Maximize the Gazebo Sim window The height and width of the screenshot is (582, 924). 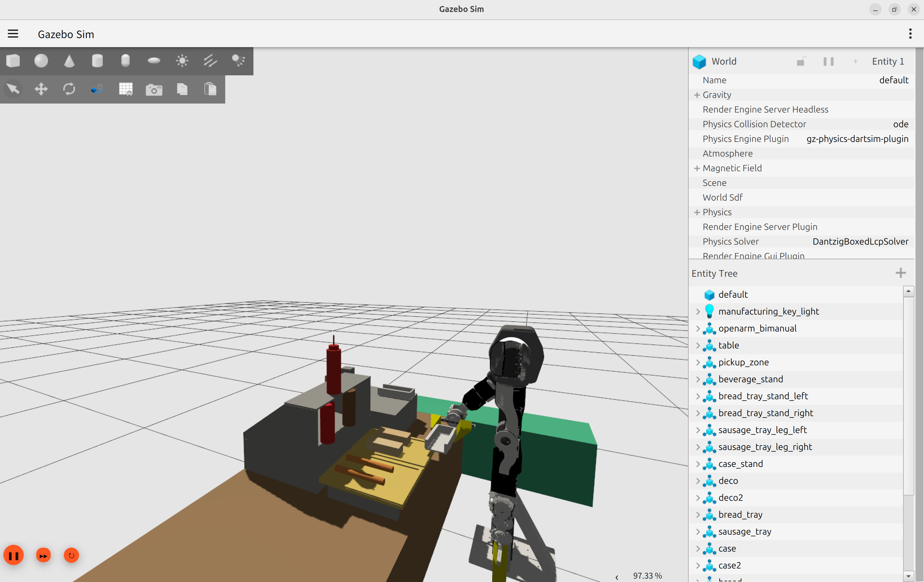[x=894, y=10]
